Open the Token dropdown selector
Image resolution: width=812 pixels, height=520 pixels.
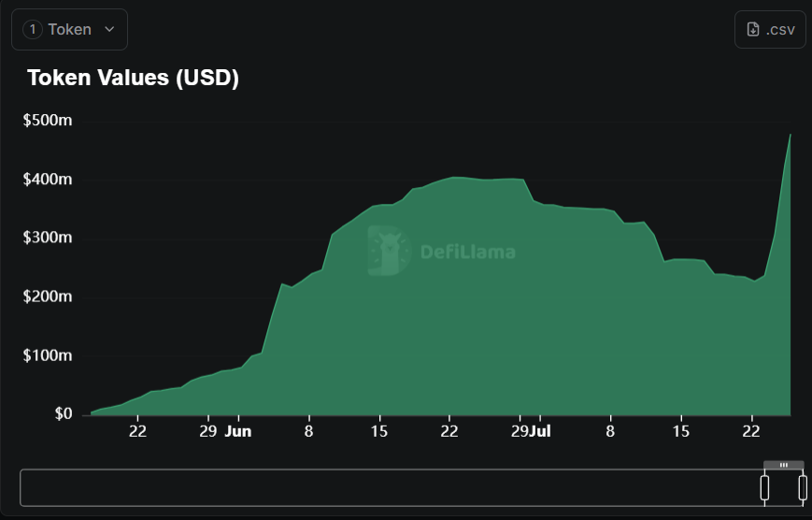pos(69,30)
